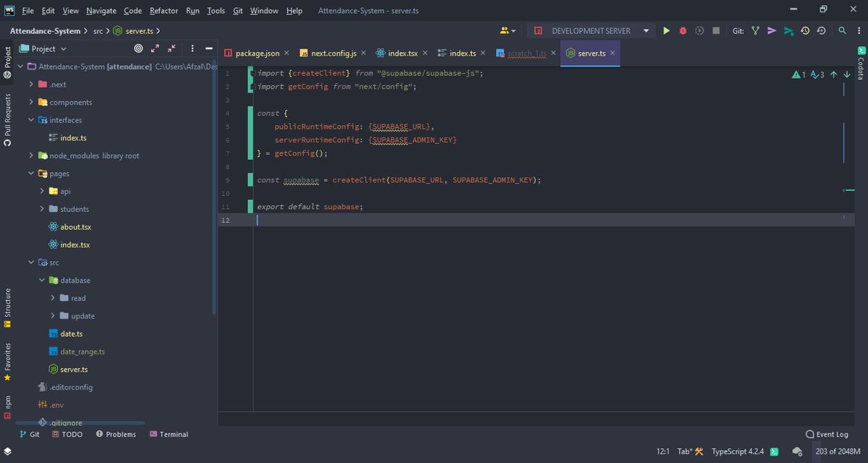Screen dimensions: 868x463
Task: Expand all in the Project panel
Action: tap(155, 48)
